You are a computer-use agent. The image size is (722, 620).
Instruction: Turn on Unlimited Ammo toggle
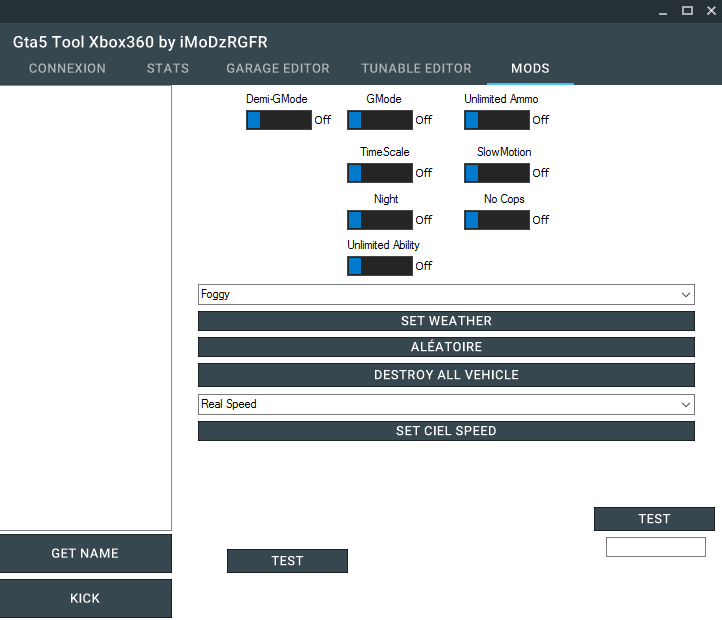(496, 120)
